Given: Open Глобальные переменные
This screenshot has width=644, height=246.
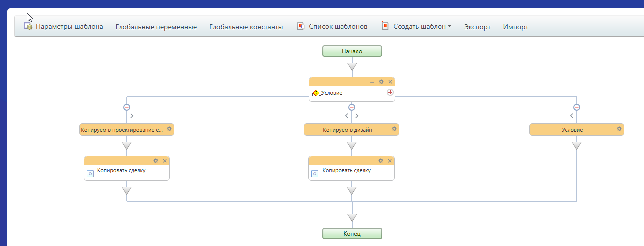Looking at the screenshot, I should pos(156,27).
